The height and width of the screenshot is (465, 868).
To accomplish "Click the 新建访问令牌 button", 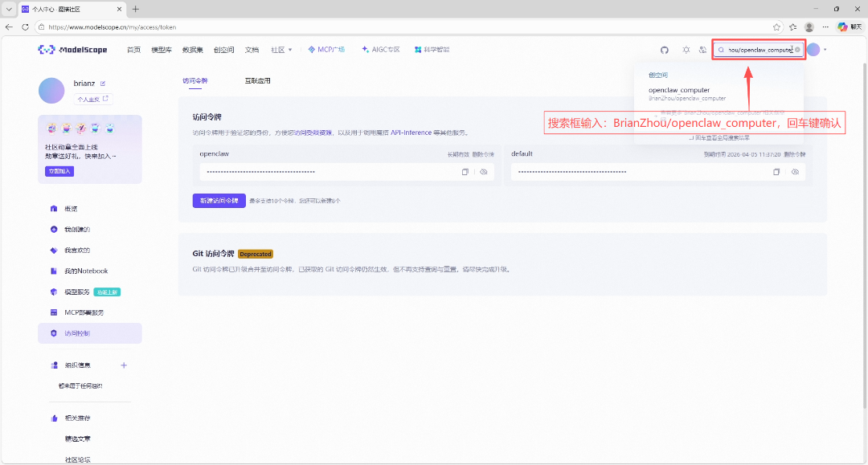I will pyautogui.click(x=219, y=201).
